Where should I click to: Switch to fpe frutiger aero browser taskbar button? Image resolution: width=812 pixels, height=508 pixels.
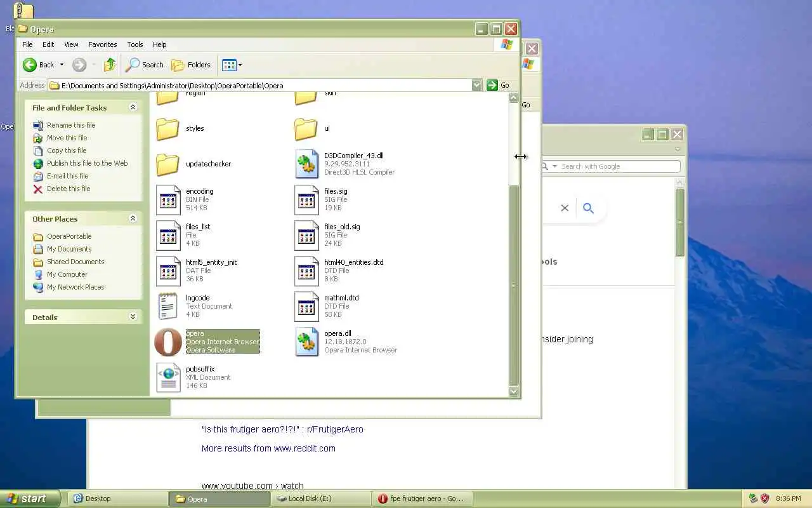coord(422,498)
